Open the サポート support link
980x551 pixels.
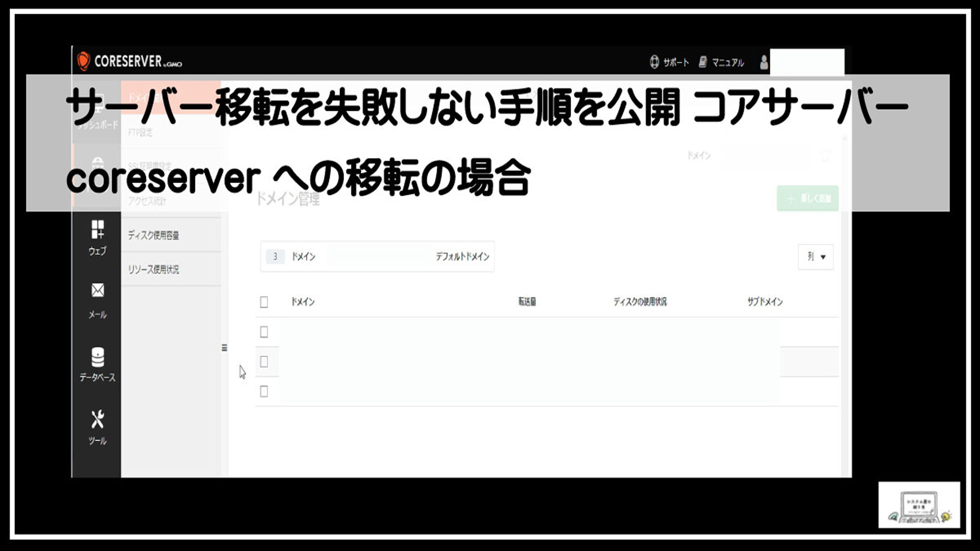[x=669, y=62]
